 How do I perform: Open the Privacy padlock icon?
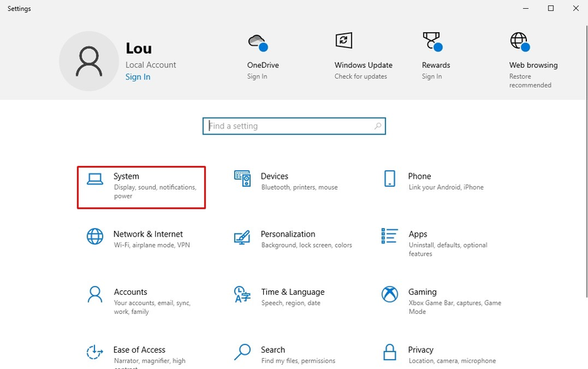(x=390, y=352)
